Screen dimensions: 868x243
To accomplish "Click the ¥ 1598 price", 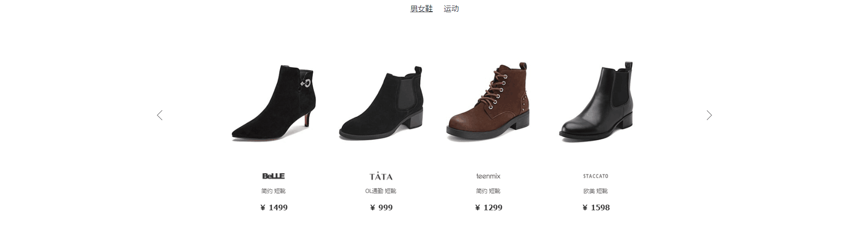I will [x=596, y=207].
